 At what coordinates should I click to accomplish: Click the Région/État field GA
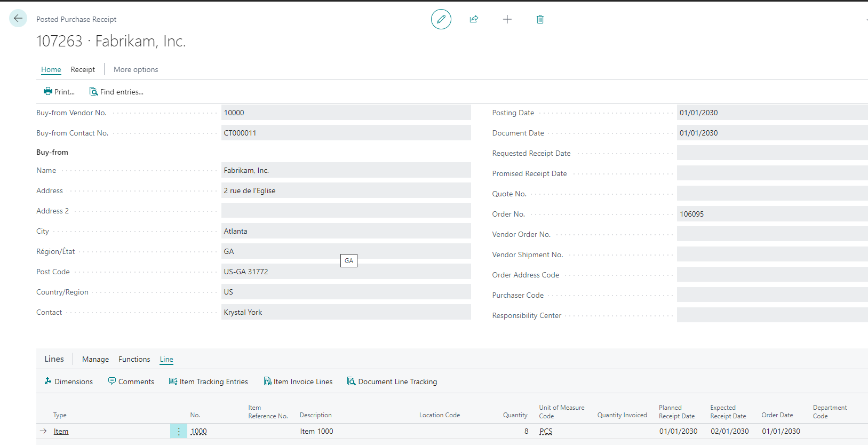[x=346, y=251]
